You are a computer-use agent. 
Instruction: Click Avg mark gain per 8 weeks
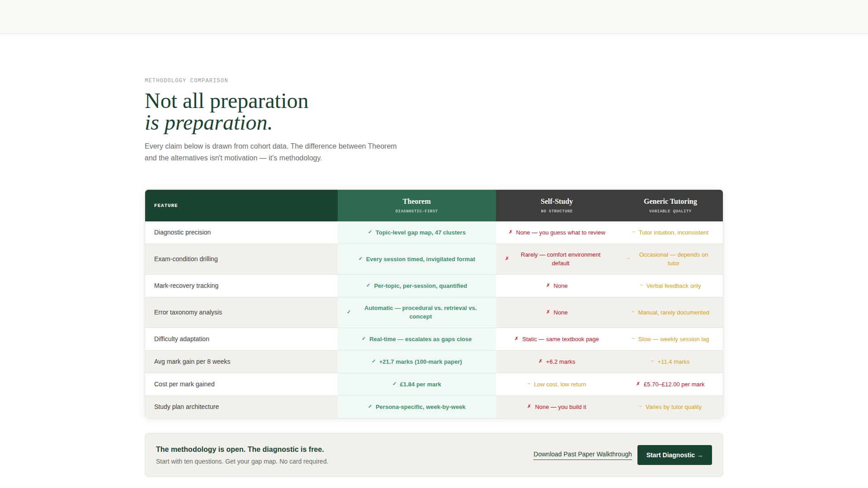(x=192, y=361)
